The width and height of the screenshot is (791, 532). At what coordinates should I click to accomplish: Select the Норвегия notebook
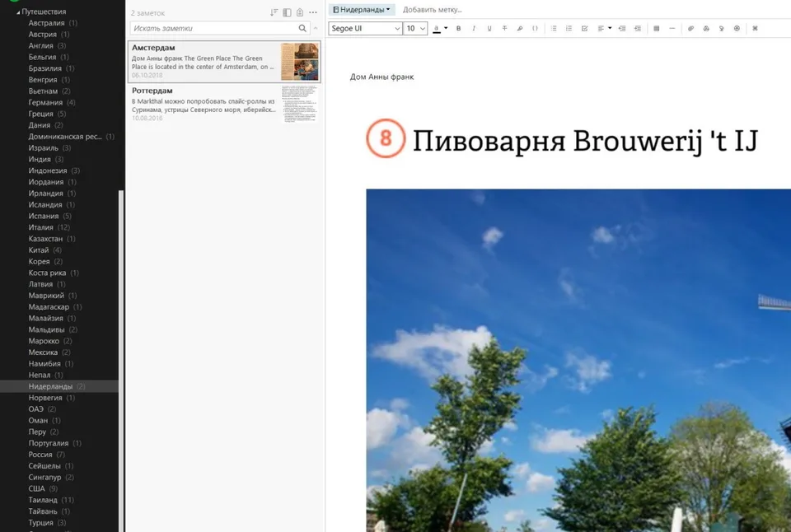click(51, 398)
